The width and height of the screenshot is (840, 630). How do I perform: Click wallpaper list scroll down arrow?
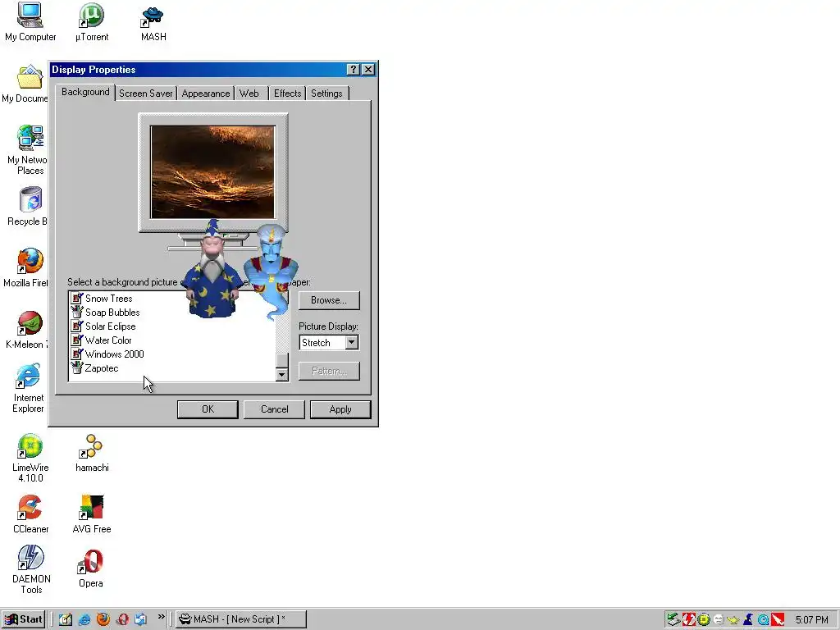[282, 375]
